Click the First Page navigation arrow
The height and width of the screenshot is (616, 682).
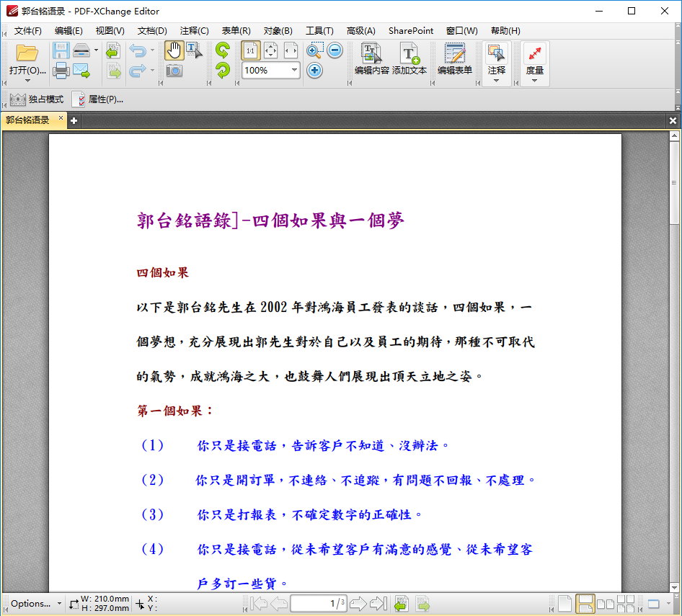260,604
